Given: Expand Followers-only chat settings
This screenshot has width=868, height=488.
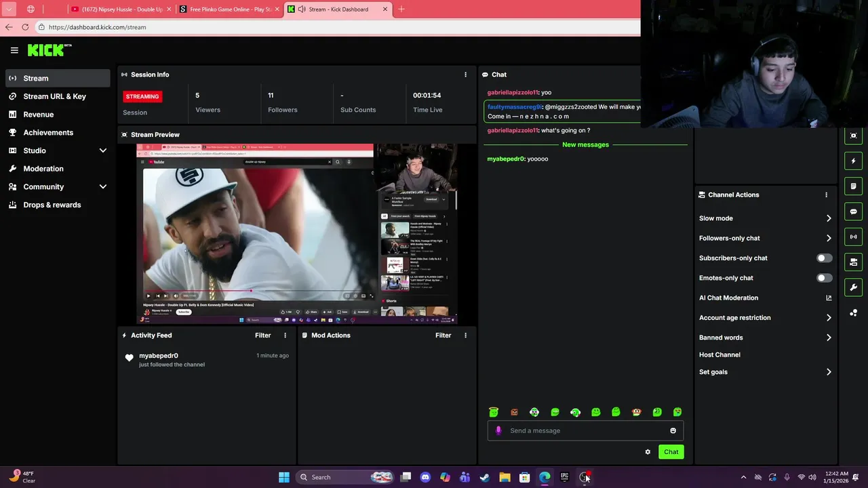Looking at the screenshot, I should click(x=829, y=238).
